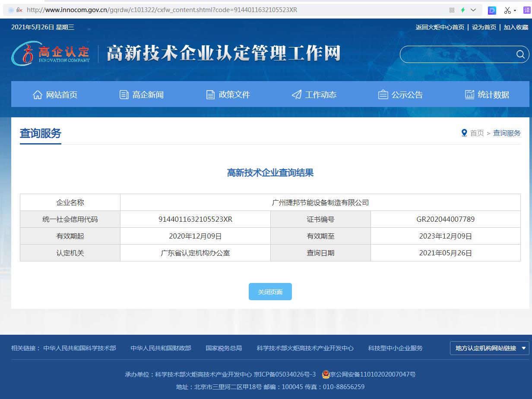532x399 pixels.
Task: Click the 工作动态 paper plane icon
Action: click(x=296, y=94)
